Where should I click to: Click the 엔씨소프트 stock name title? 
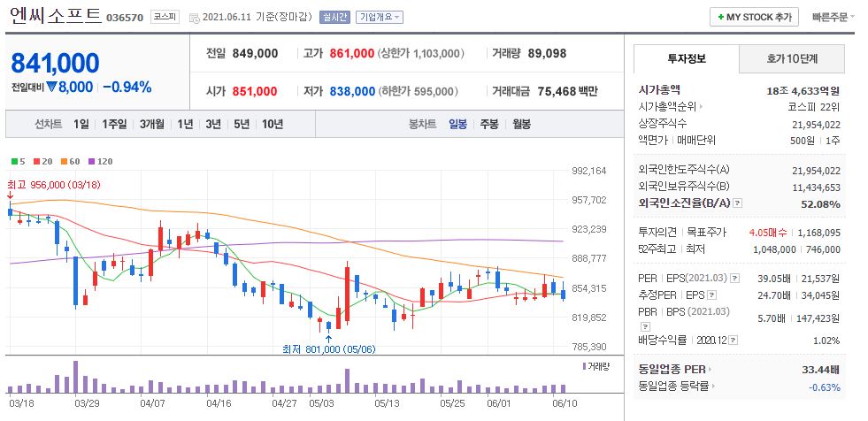click(x=55, y=16)
